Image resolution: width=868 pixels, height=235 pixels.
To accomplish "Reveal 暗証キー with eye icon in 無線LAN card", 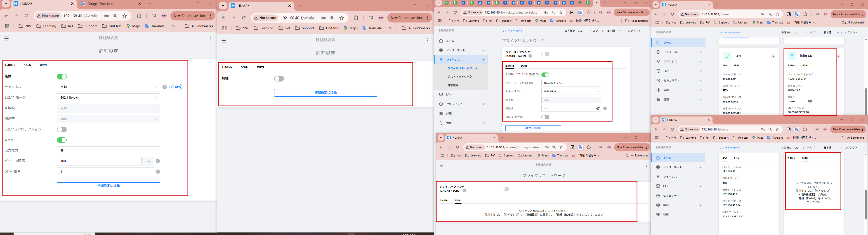I will click(810, 101).
